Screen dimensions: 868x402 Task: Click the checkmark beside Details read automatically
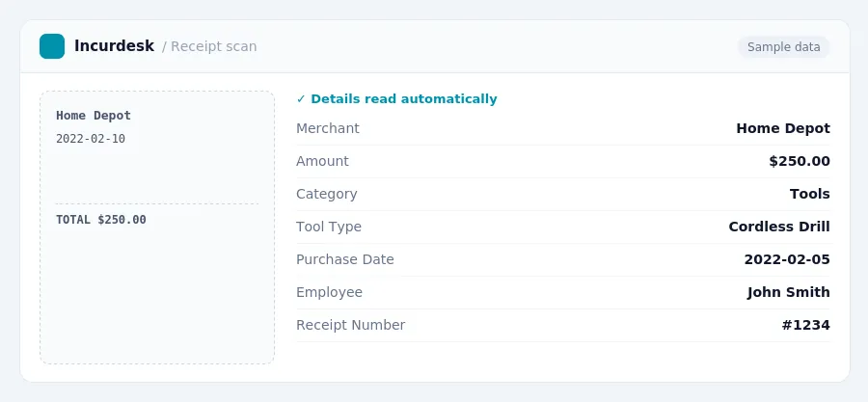point(301,99)
